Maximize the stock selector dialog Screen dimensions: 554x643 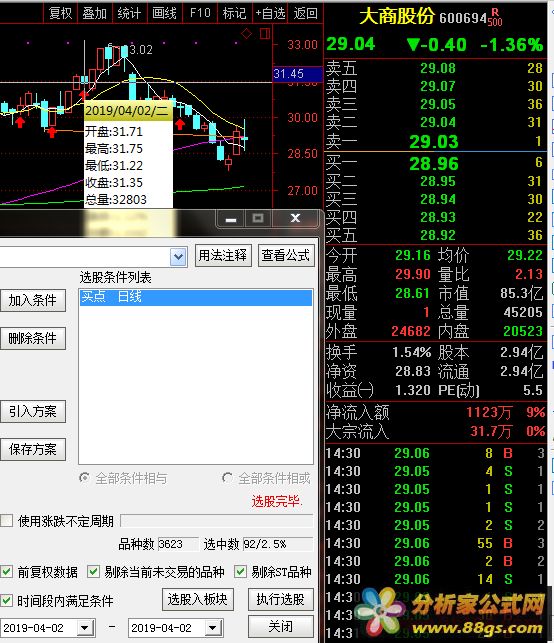pyautogui.click(x=258, y=219)
